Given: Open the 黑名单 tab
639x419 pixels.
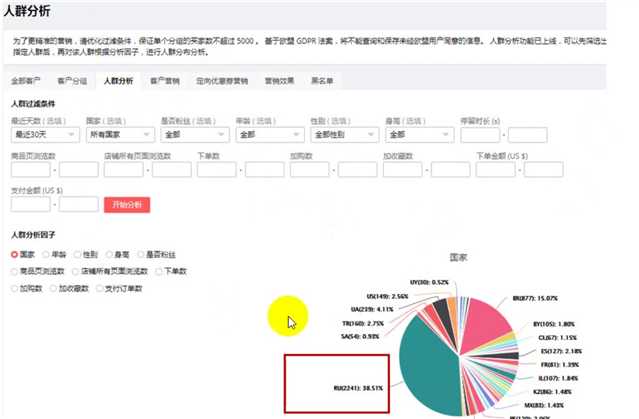Looking at the screenshot, I should (x=322, y=81).
